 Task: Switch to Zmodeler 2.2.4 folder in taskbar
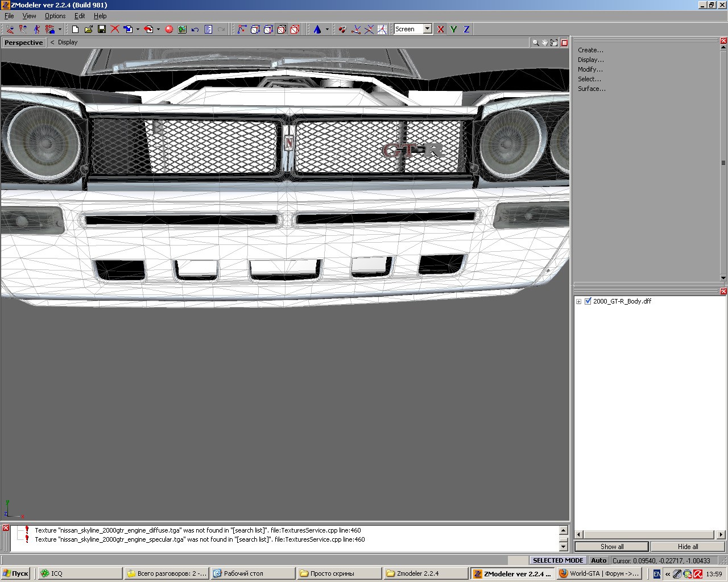(x=425, y=573)
